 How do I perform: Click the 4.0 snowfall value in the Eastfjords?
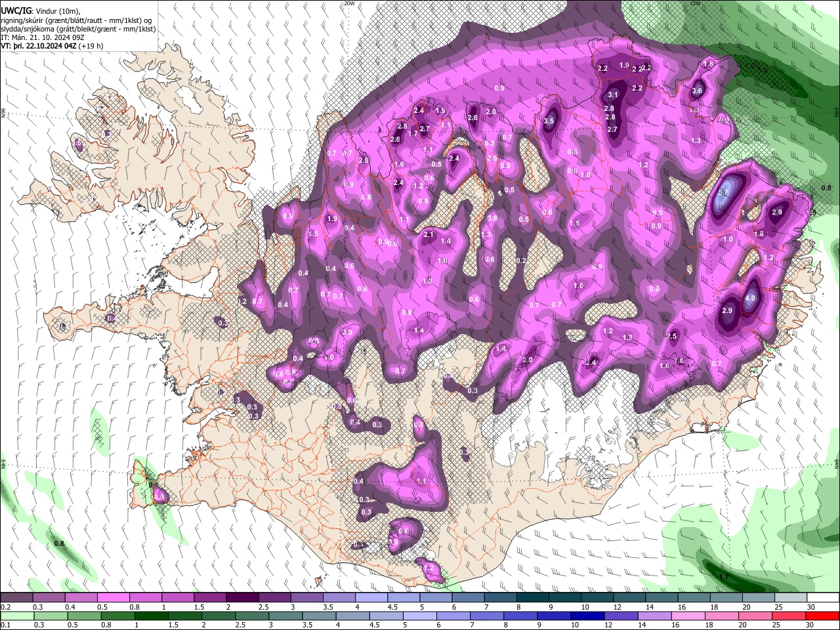[751, 298]
